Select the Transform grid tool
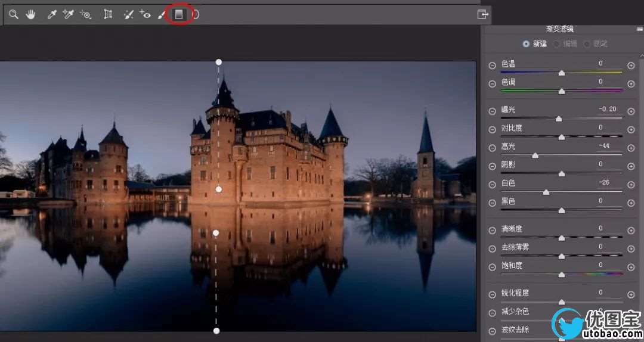Image resolution: width=644 pixels, height=342 pixels. (108, 15)
